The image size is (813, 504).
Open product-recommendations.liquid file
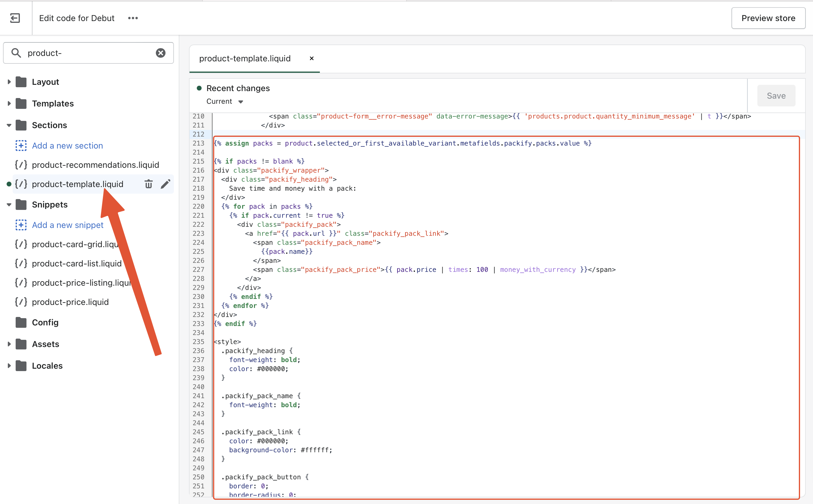95,165
